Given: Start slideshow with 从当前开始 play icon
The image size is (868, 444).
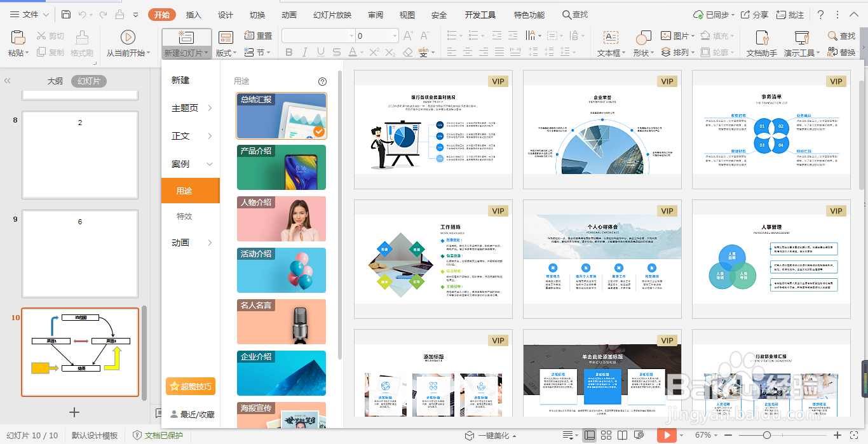Looking at the screenshot, I should tap(127, 36).
